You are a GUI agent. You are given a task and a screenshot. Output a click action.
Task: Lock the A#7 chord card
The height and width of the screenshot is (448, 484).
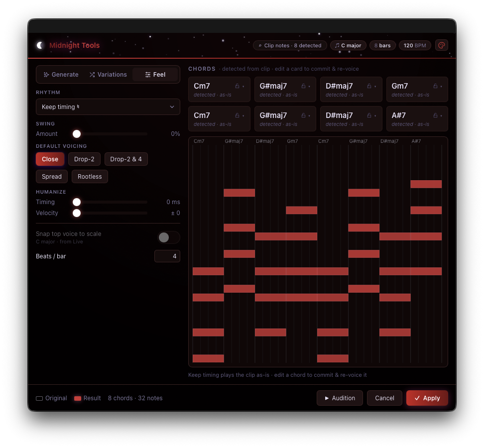[435, 115]
